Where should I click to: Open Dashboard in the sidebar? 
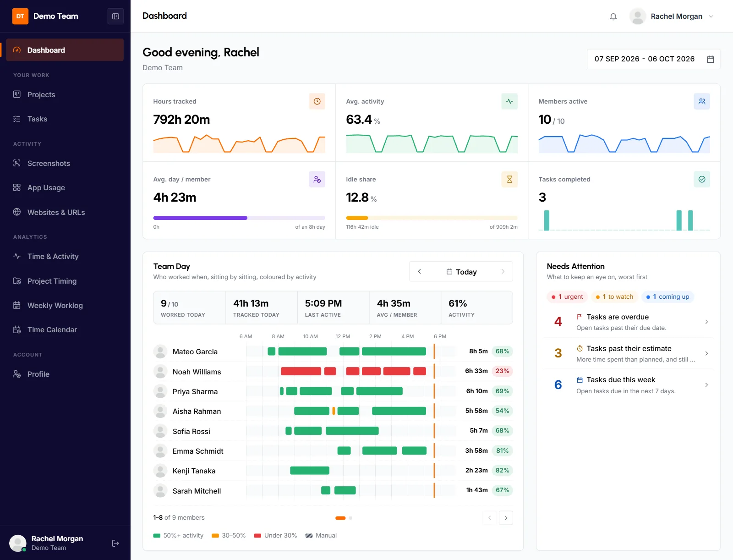pyautogui.click(x=65, y=50)
